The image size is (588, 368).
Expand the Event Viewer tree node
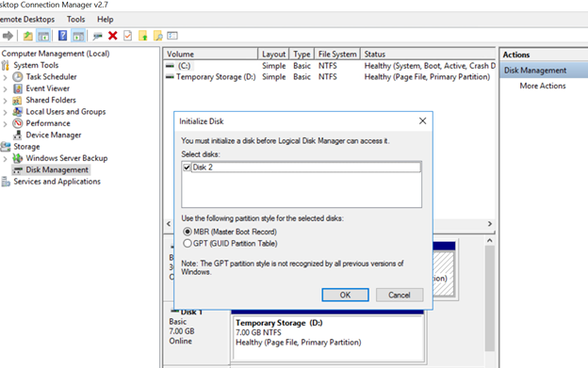tap(5, 88)
